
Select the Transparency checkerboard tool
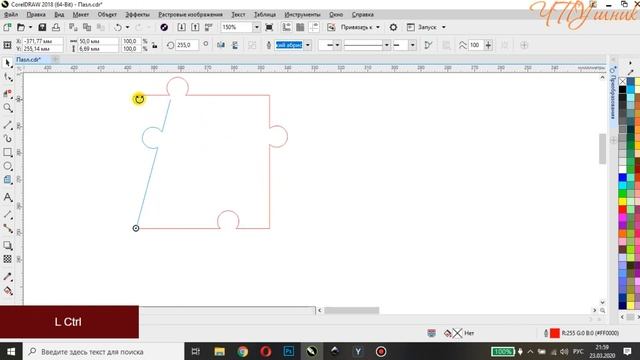[7, 259]
